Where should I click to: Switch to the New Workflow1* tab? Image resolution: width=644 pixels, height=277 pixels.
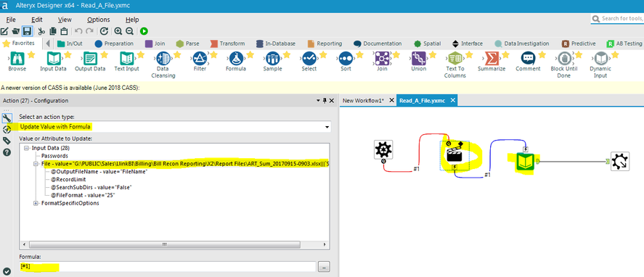click(363, 101)
